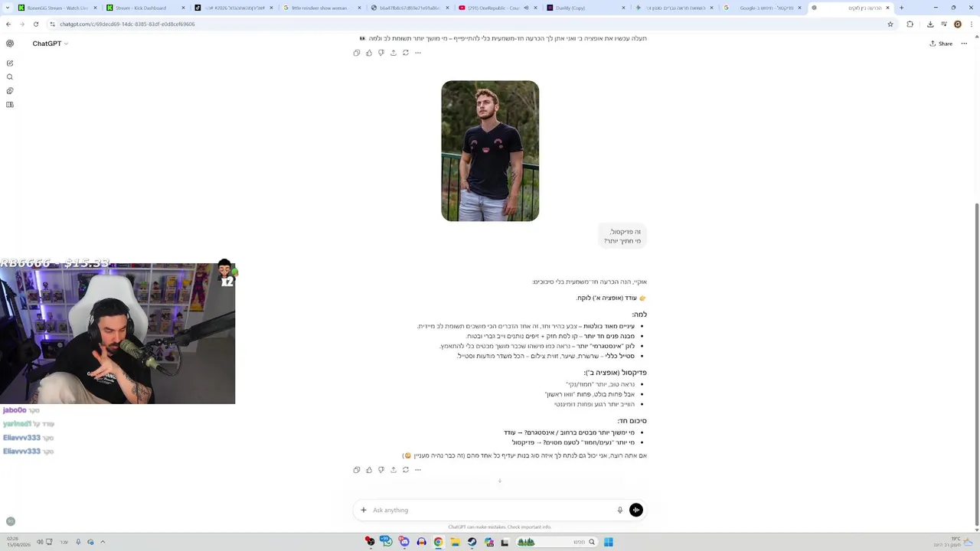Image resolution: width=980 pixels, height=551 pixels.
Task: Open Chrome three-dot menu
Action: [971, 24]
